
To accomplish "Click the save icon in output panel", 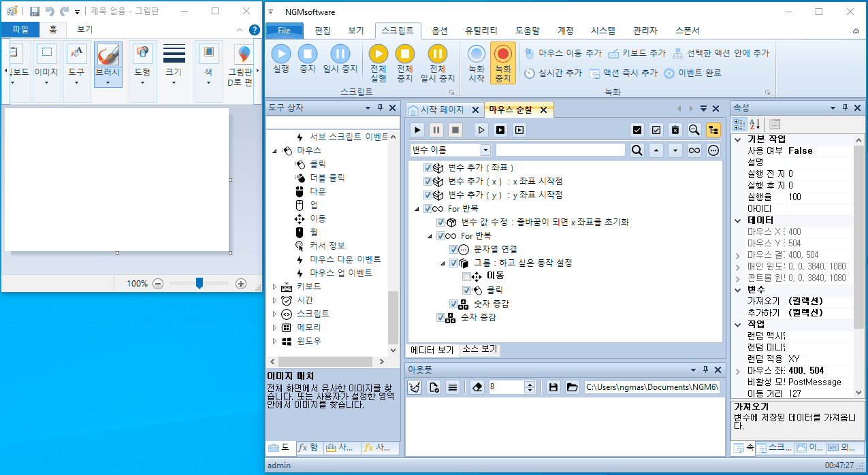I will pyautogui.click(x=553, y=387).
